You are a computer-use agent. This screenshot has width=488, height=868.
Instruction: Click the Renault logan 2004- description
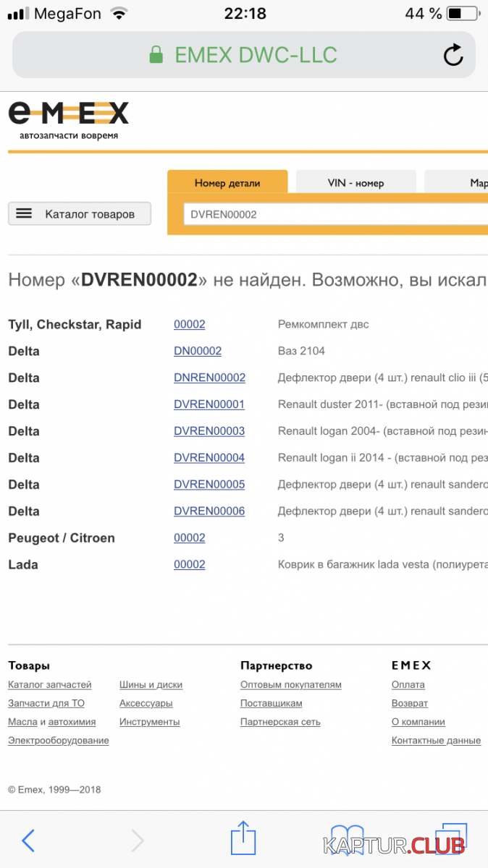pos(383,431)
